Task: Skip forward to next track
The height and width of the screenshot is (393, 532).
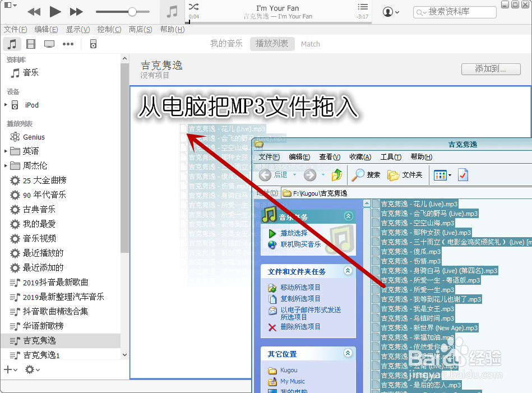Action: click(76, 12)
